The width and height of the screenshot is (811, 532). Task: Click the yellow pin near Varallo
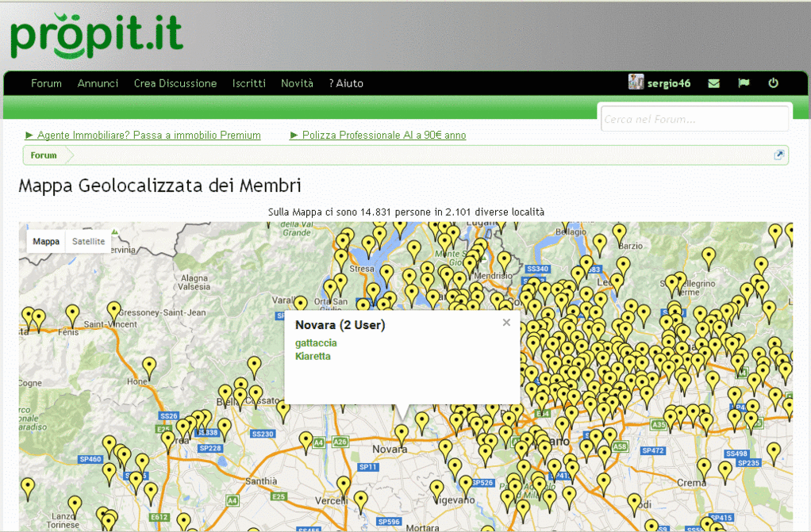coord(301,305)
